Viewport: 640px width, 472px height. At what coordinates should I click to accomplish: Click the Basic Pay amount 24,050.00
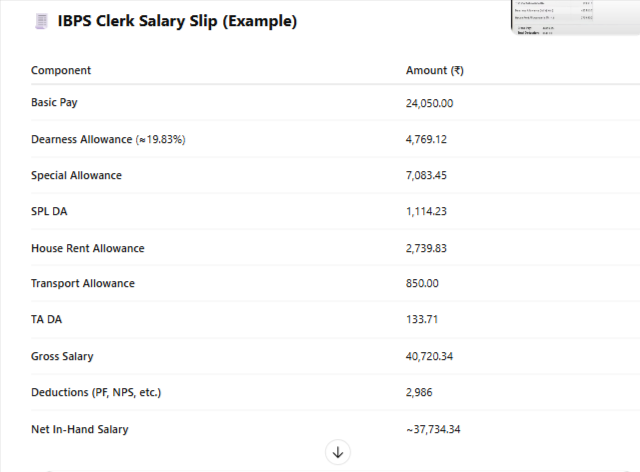(430, 103)
